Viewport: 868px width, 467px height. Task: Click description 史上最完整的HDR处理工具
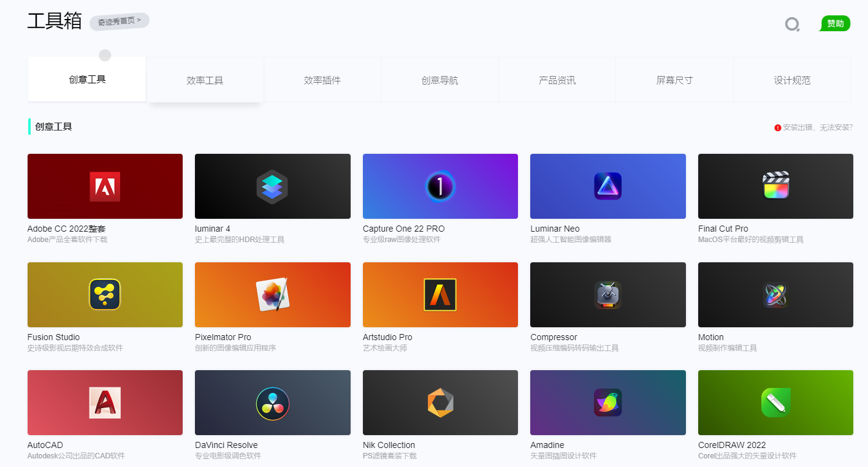(x=240, y=240)
